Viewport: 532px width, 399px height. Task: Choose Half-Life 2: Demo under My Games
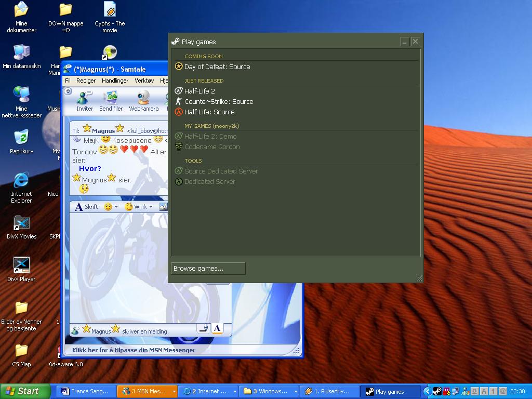210,136
